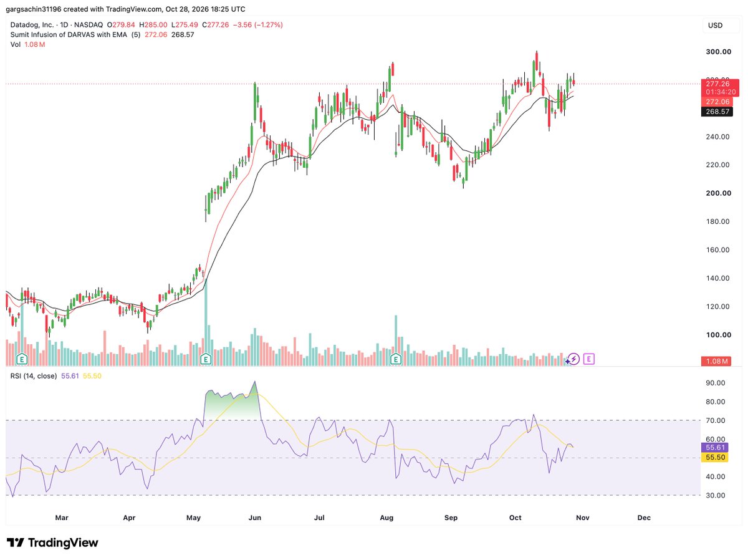Click the 100.00 price axis label
Viewport: 748px width, 560px height.
pos(719,335)
